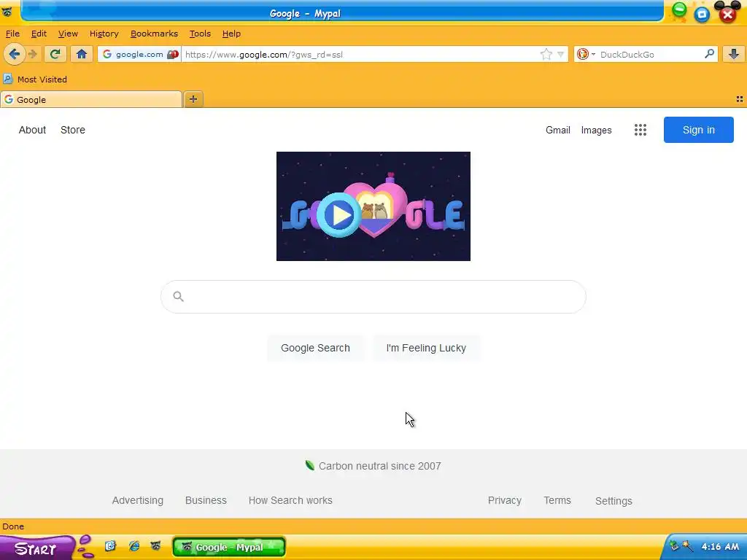Screen dimensions: 747x560
Task: Click the google.com site identity icon
Action: (107, 54)
